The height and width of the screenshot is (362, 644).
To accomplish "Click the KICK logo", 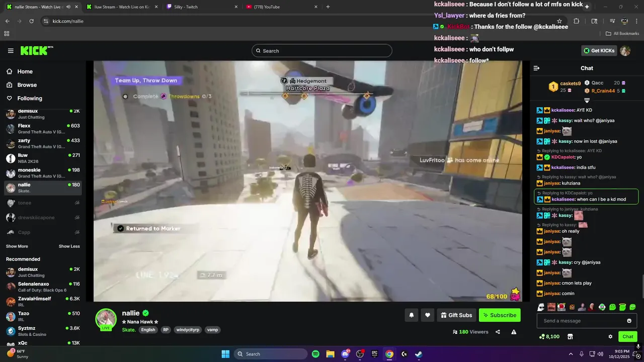I will [x=36, y=50].
